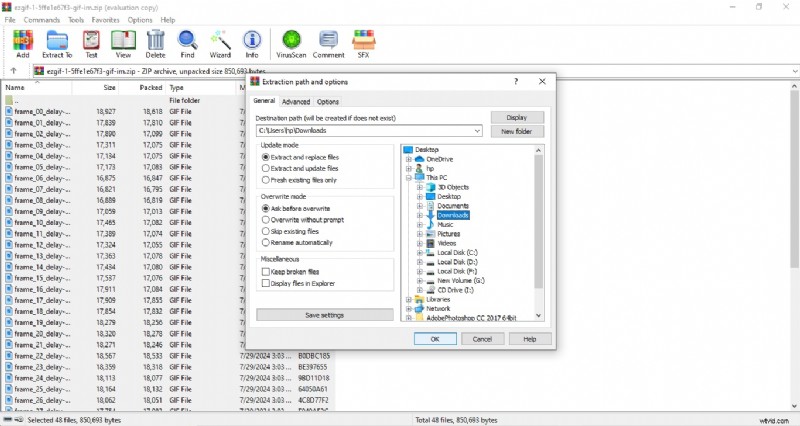Click the 3D Objects folder icon

click(x=431, y=187)
